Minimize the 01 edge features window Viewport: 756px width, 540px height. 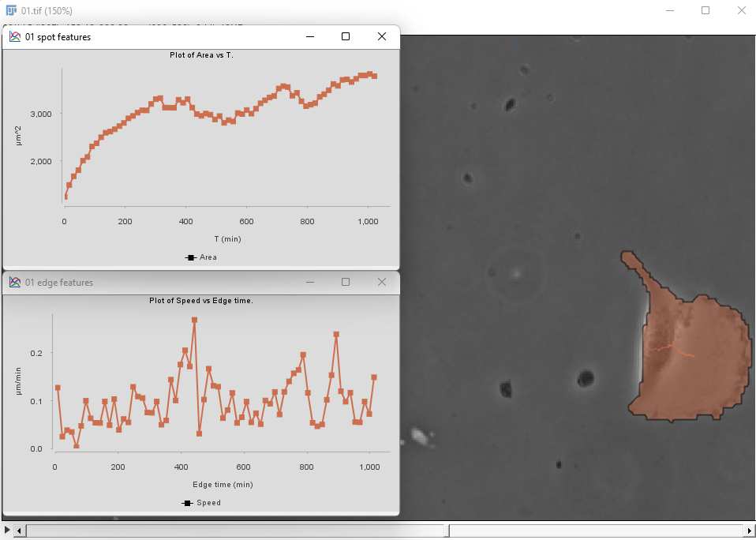309,282
